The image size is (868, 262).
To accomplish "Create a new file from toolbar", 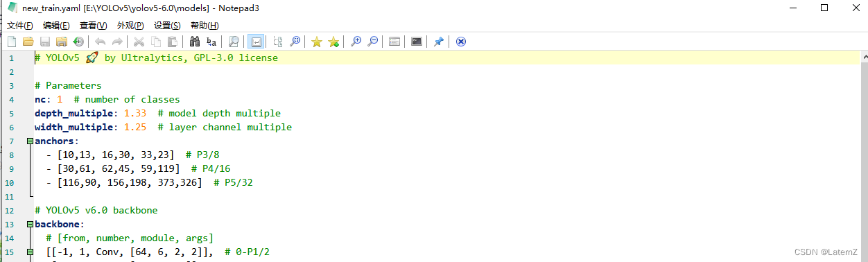I will 12,42.
